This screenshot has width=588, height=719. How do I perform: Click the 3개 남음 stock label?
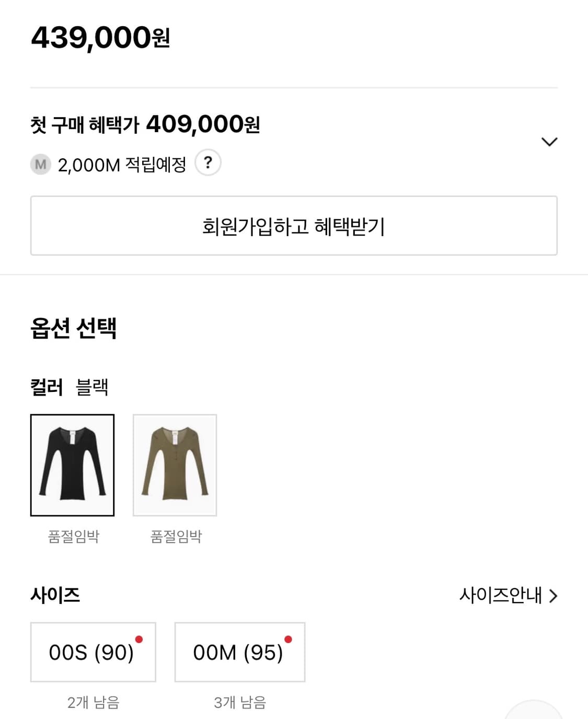tap(239, 702)
